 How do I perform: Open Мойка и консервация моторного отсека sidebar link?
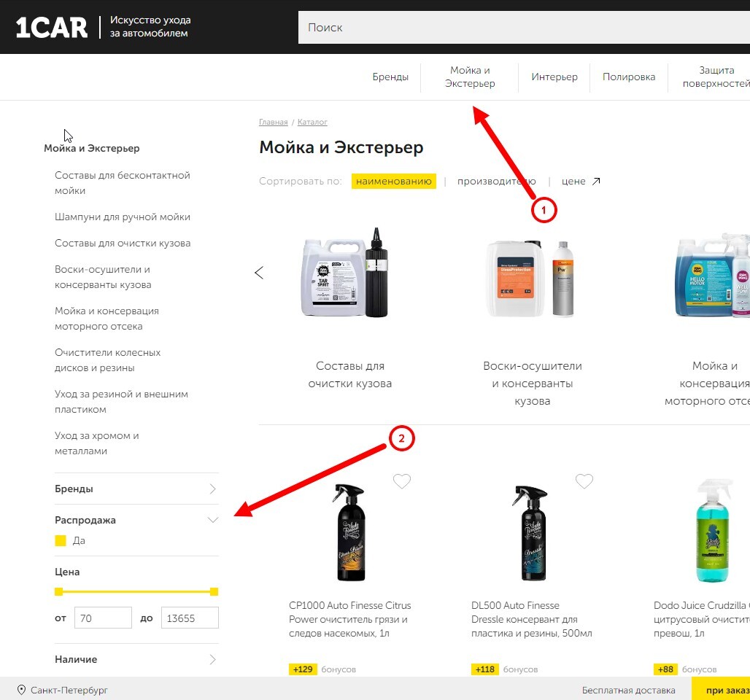(x=107, y=319)
